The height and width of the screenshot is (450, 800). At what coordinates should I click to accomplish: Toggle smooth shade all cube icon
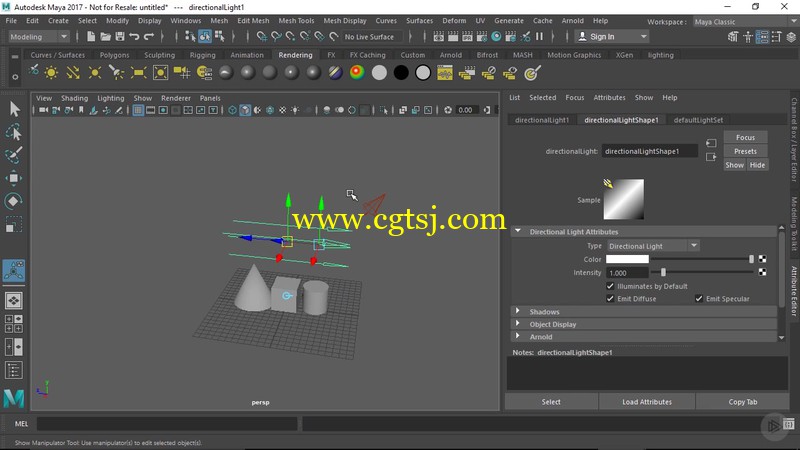coord(245,110)
